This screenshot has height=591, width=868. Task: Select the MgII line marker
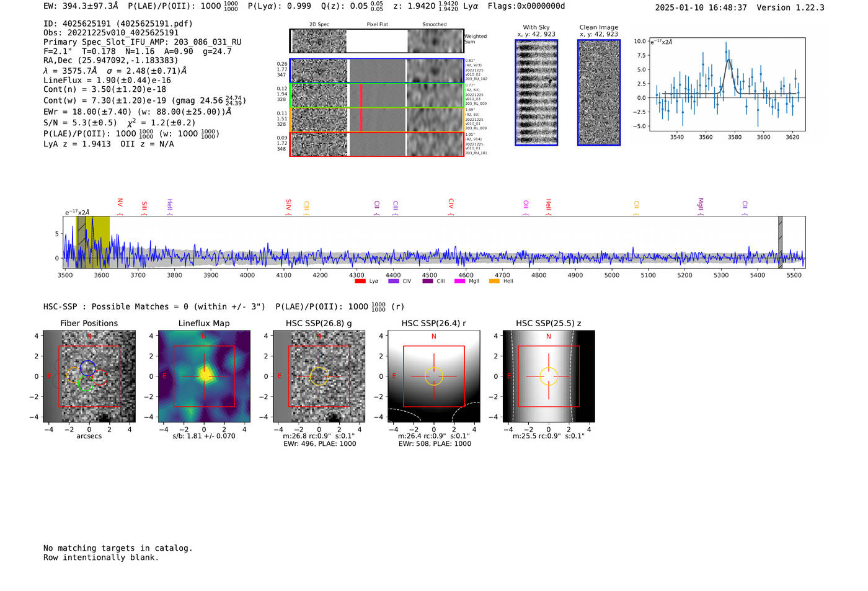[701, 207]
